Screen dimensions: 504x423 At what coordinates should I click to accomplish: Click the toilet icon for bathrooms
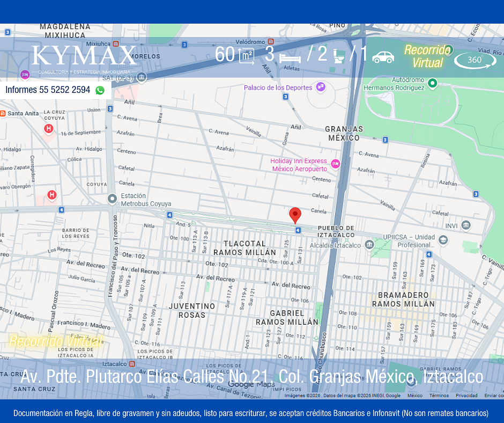point(338,56)
